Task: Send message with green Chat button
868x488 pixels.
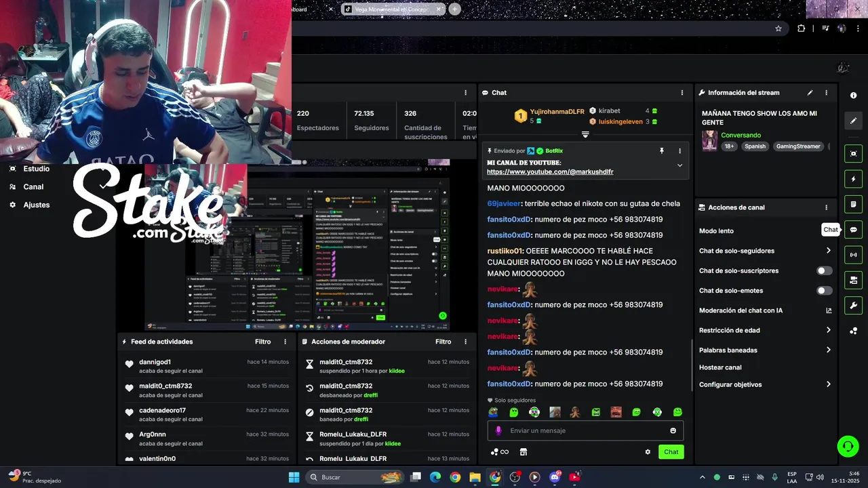Action: (x=671, y=452)
